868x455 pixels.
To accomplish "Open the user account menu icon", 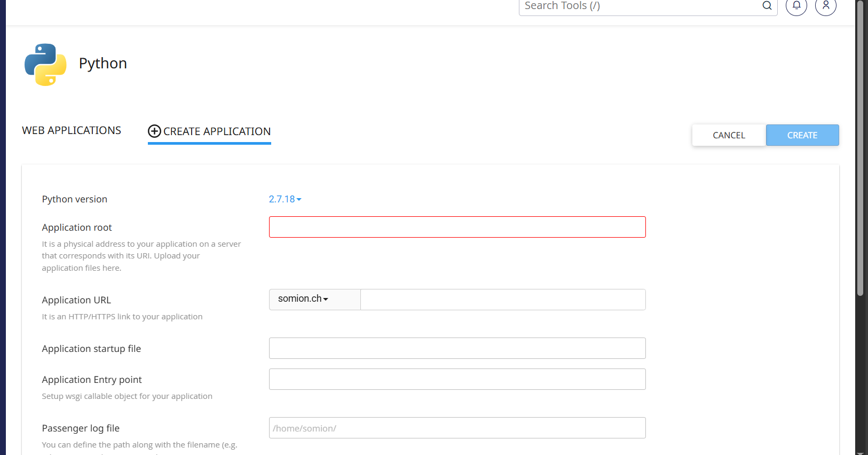I will pyautogui.click(x=825, y=6).
